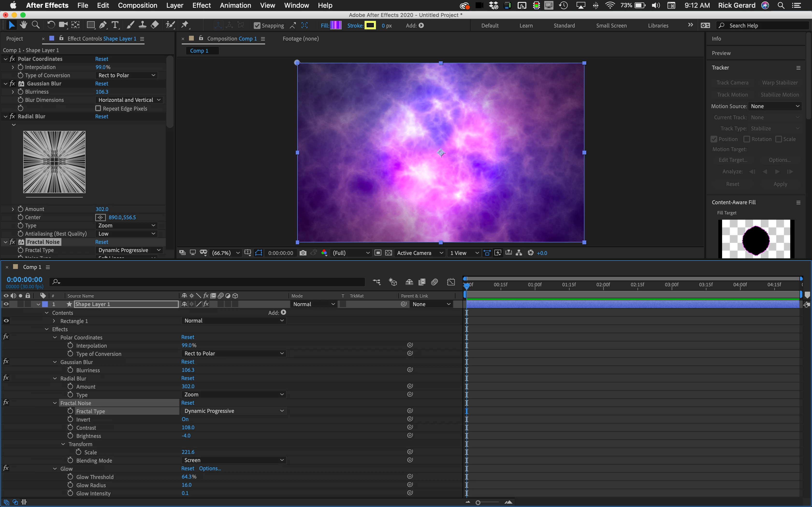Disable the Snapping checkbox
Image resolution: width=812 pixels, height=507 pixels.
click(x=257, y=26)
